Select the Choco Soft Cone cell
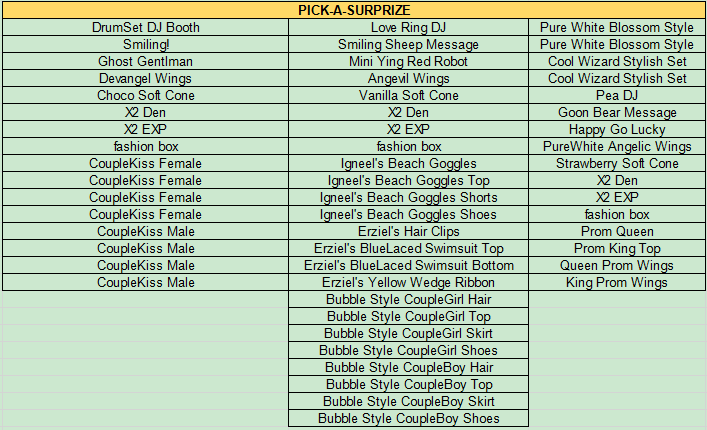 tap(145, 95)
